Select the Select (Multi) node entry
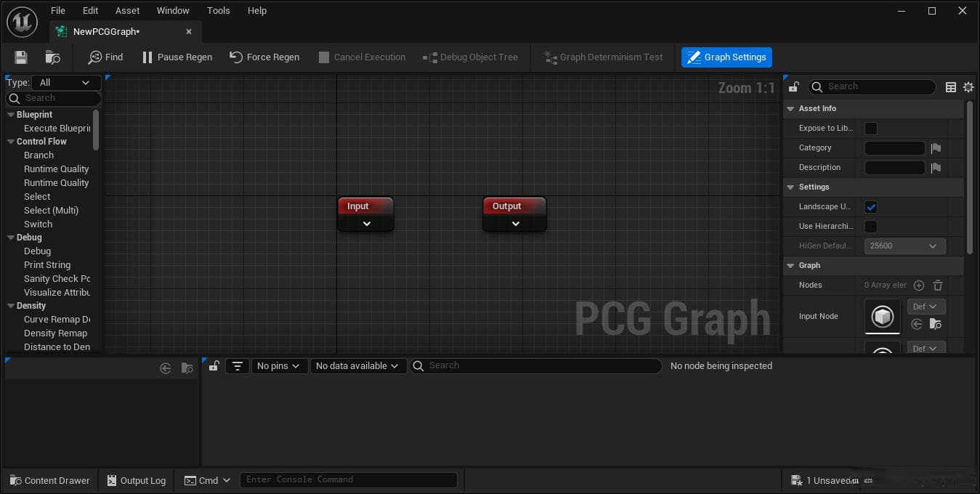Image resolution: width=980 pixels, height=494 pixels. 51,211
